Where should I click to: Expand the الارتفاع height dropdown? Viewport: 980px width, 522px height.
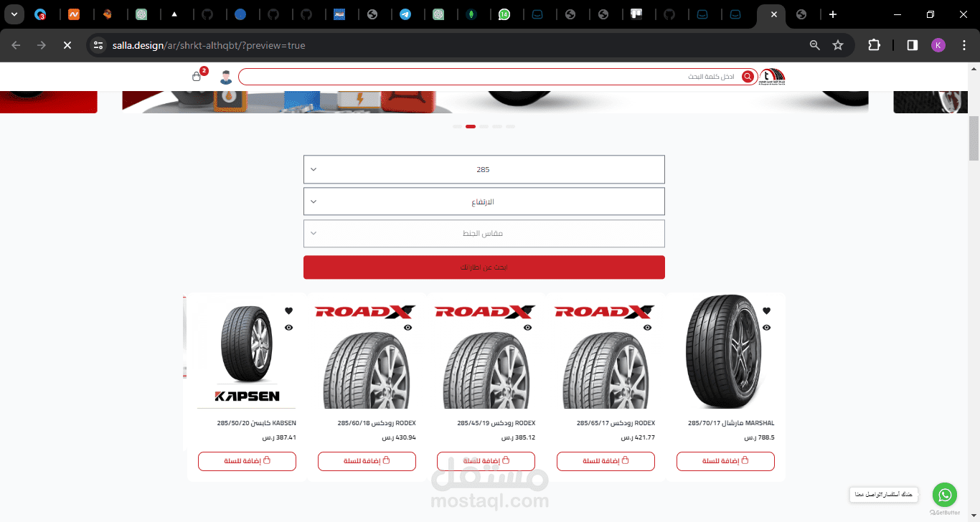(484, 201)
